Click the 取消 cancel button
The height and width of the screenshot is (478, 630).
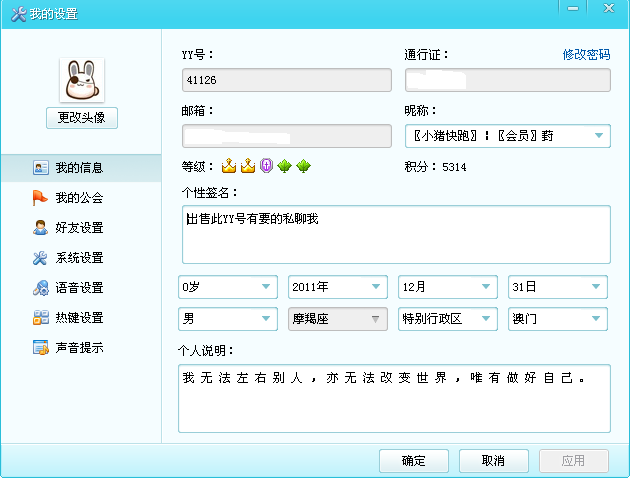pyautogui.click(x=493, y=461)
